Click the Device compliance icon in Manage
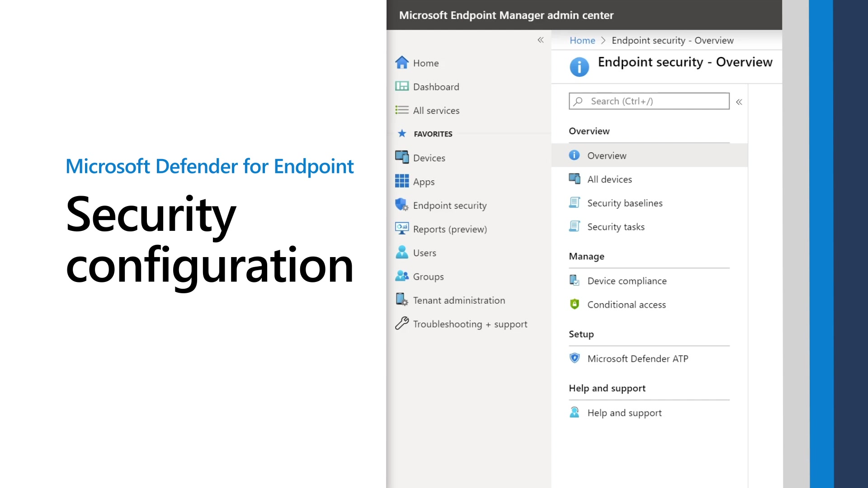 tap(574, 280)
